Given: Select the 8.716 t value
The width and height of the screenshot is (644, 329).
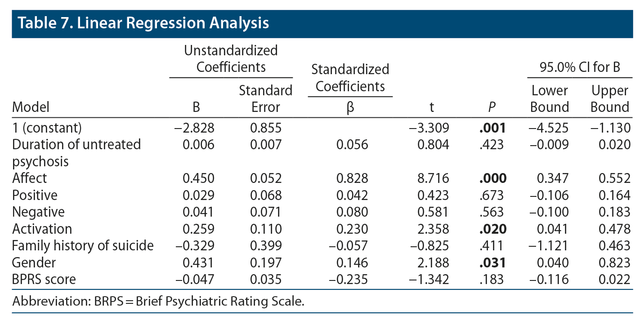Looking at the screenshot, I should click(433, 178).
